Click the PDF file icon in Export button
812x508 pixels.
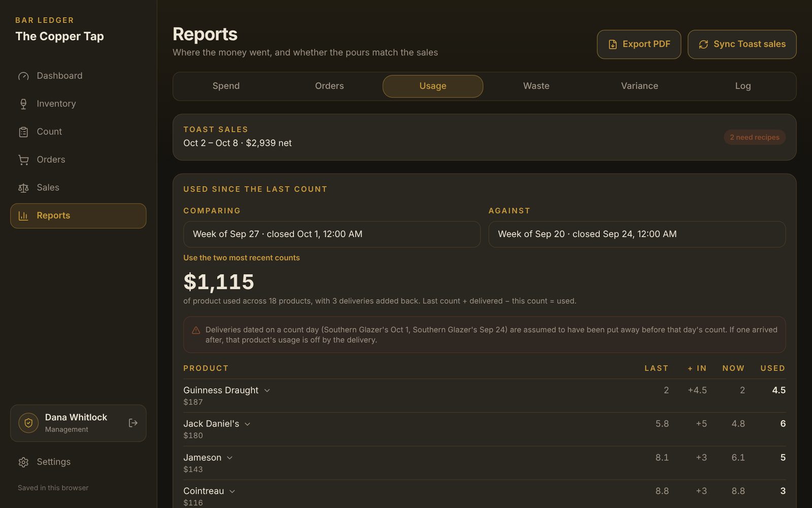(613, 44)
